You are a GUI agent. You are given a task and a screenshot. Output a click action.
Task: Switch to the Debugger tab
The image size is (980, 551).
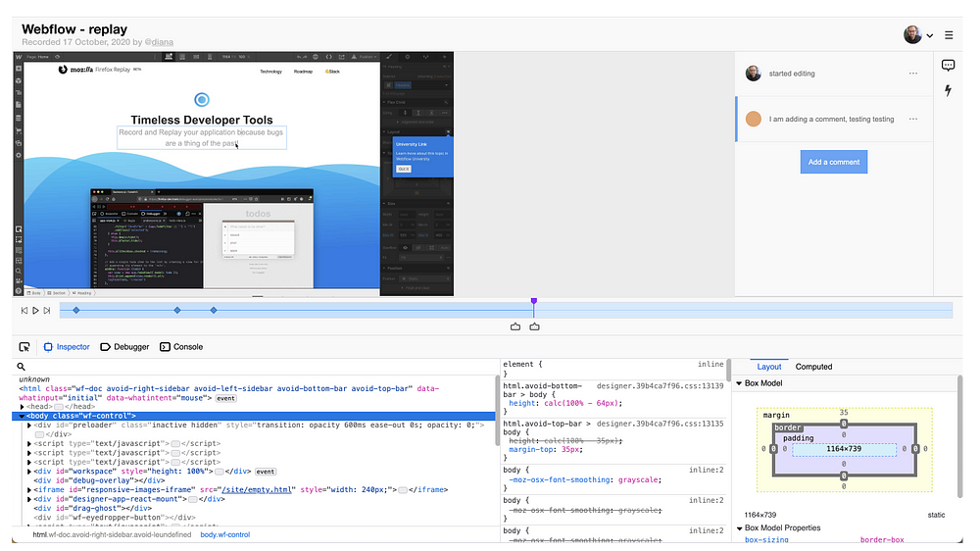point(125,347)
